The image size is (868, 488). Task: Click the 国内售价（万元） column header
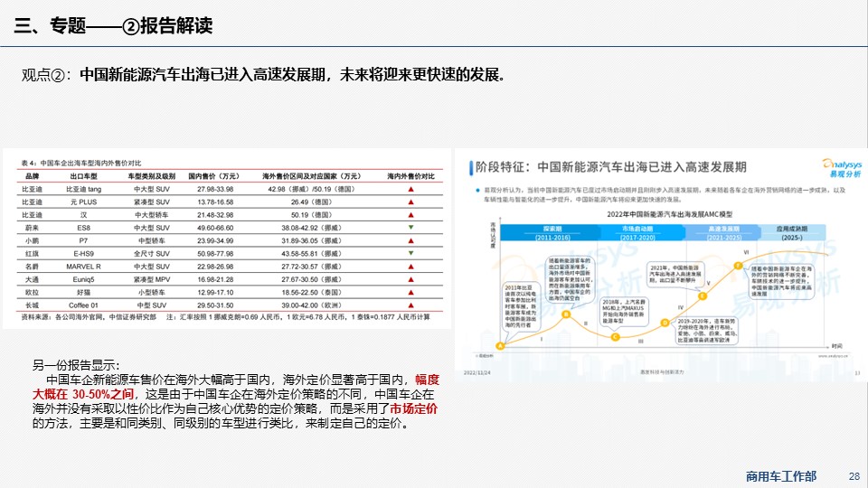point(213,176)
